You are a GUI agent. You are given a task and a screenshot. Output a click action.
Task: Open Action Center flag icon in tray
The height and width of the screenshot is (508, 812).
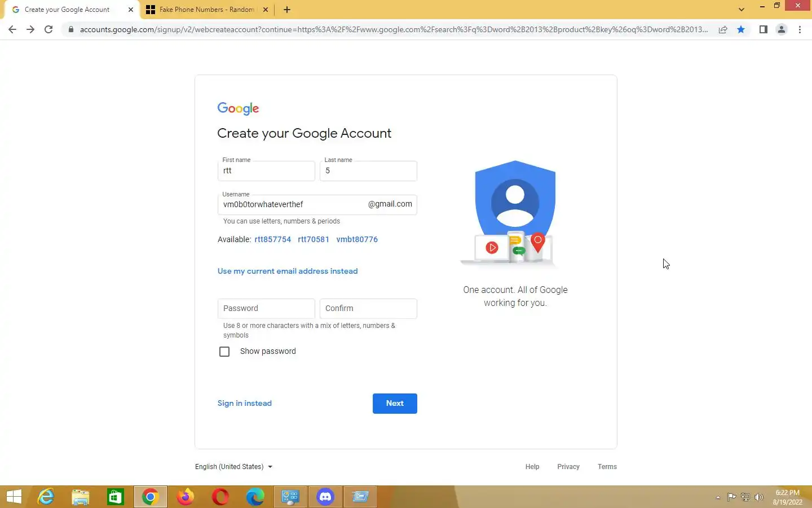click(731, 497)
